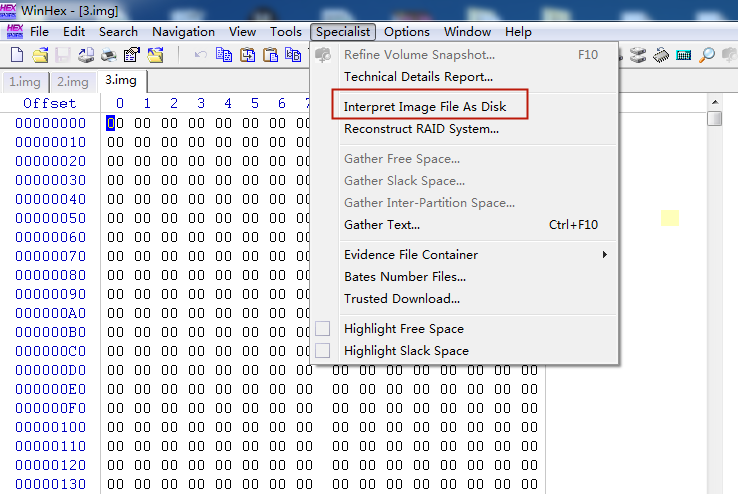Image resolution: width=738 pixels, height=494 pixels.
Task: Click offset row 00000010
Action: tap(50, 142)
